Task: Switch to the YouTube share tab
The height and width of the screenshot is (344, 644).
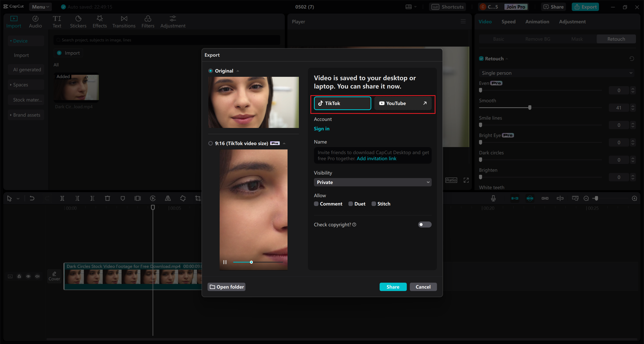Action: [403, 103]
